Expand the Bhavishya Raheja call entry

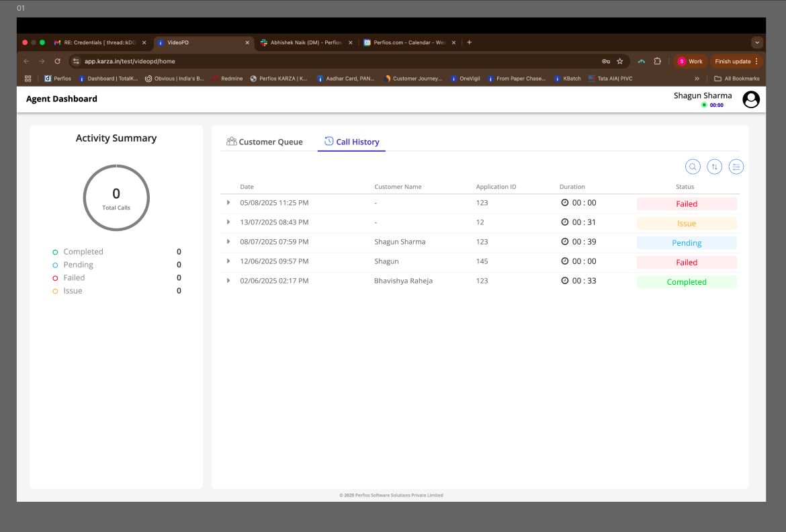[228, 280]
